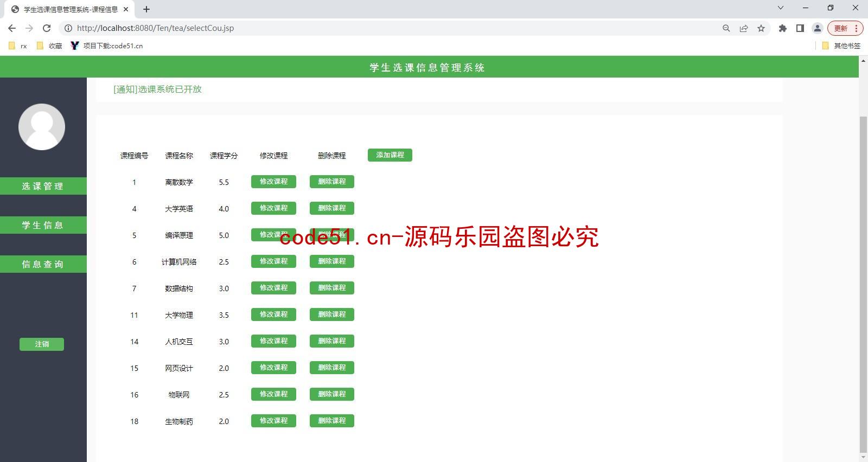Click 修改课程 for 生物制药
The width and height of the screenshot is (868, 462).
273,421
